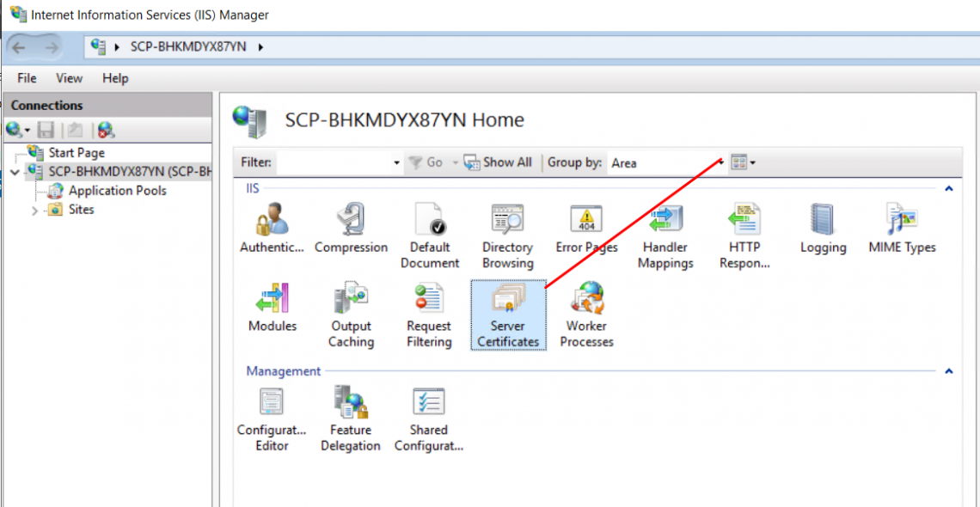Open the Modules feature
This screenshot has width=980, height=507.
272,307
